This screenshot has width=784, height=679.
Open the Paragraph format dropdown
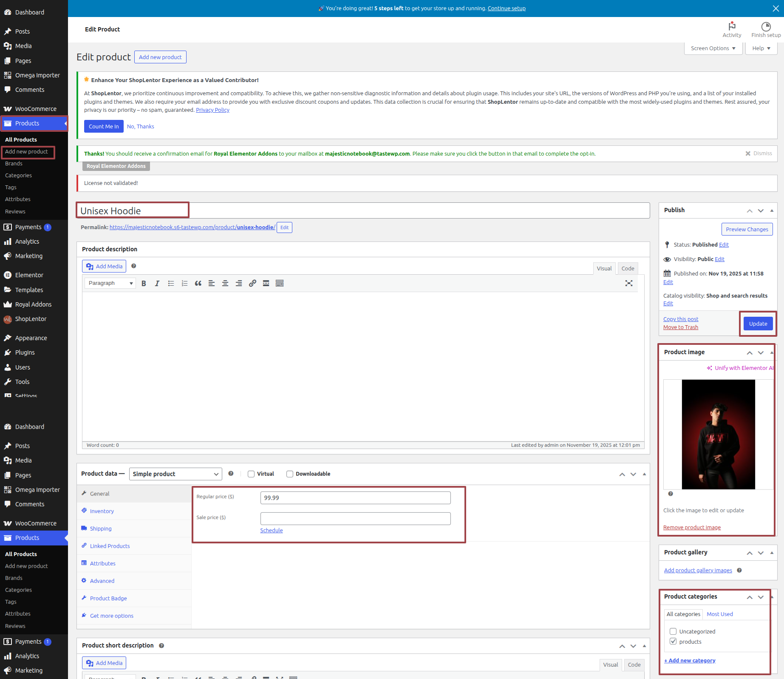click(110, 284)
